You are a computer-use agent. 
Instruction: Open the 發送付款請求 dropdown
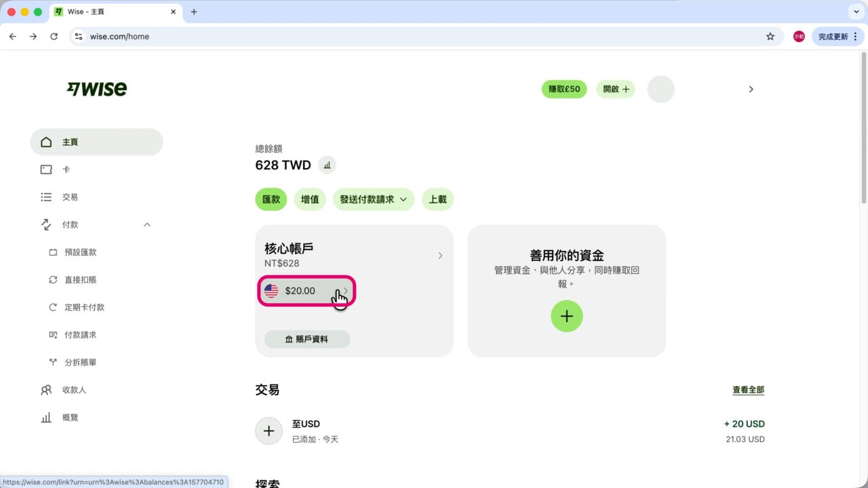click(374, 199)
